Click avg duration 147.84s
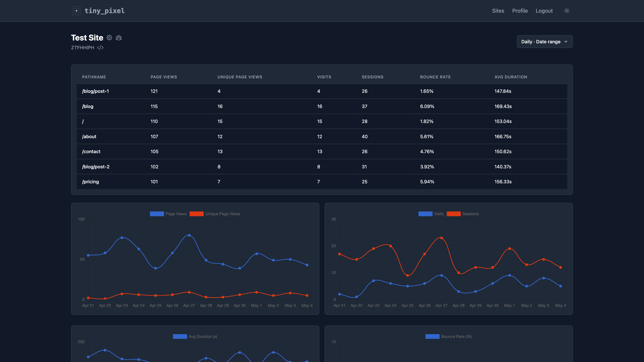The image size is (644, 362). click(x=503, y=91)
